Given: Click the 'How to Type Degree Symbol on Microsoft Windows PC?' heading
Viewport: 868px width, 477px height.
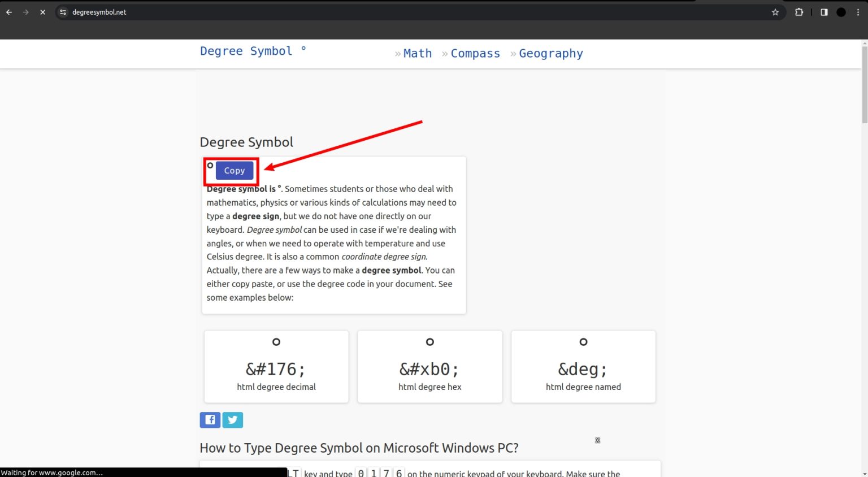Looking at the screenshot, I should coord(359,448).
